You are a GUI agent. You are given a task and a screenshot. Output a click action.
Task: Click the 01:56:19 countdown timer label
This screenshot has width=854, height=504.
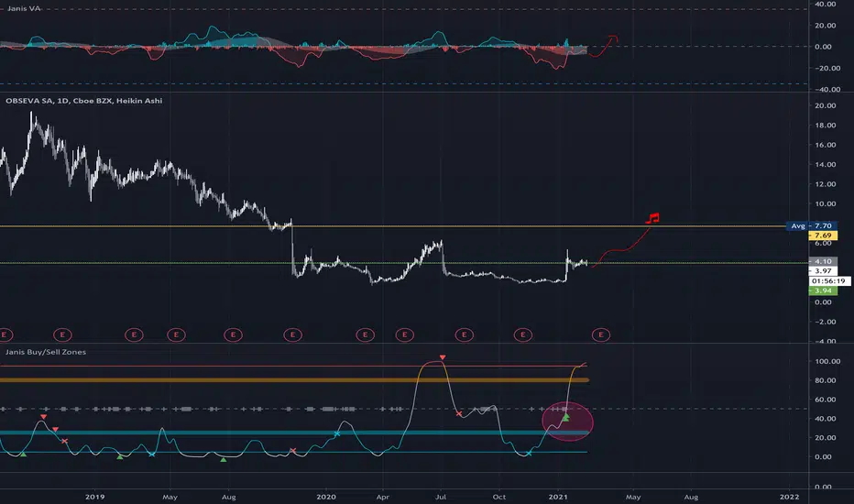pos(828,281)
